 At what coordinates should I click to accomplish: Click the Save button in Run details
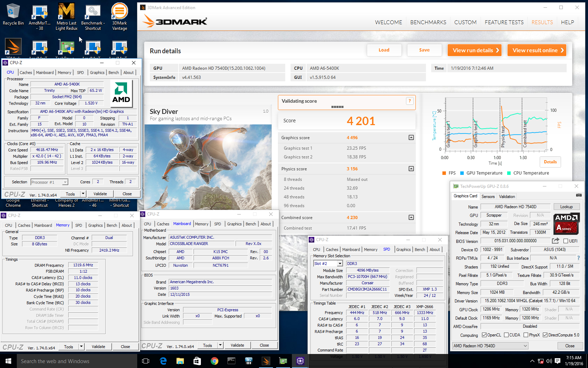(424, 50)
